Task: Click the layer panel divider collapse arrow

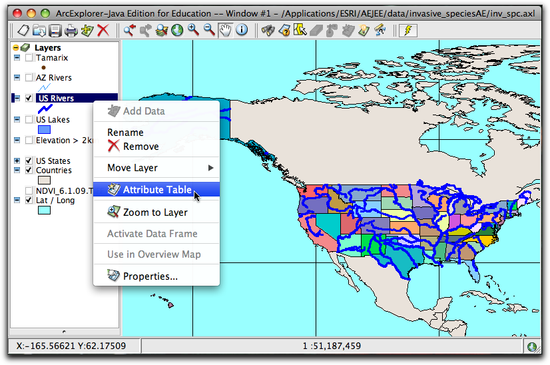Action: click(x=64, y=331)
